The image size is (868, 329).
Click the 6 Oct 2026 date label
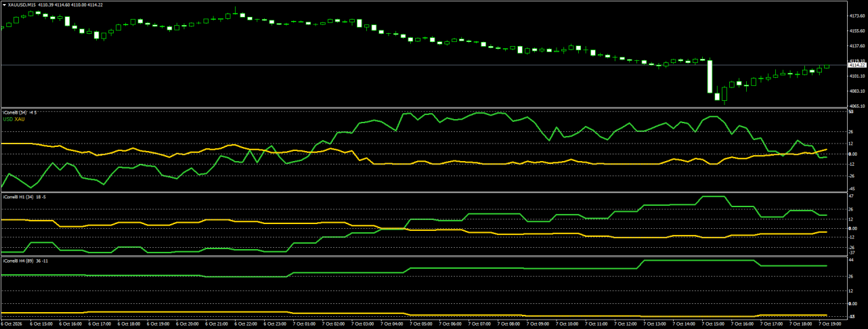point(12,324)
